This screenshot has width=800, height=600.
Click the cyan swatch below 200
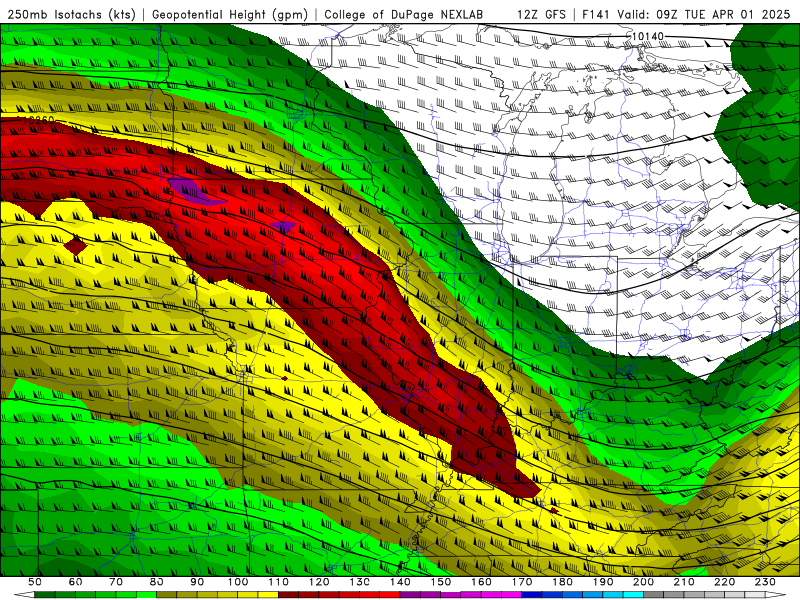(633, 594)
